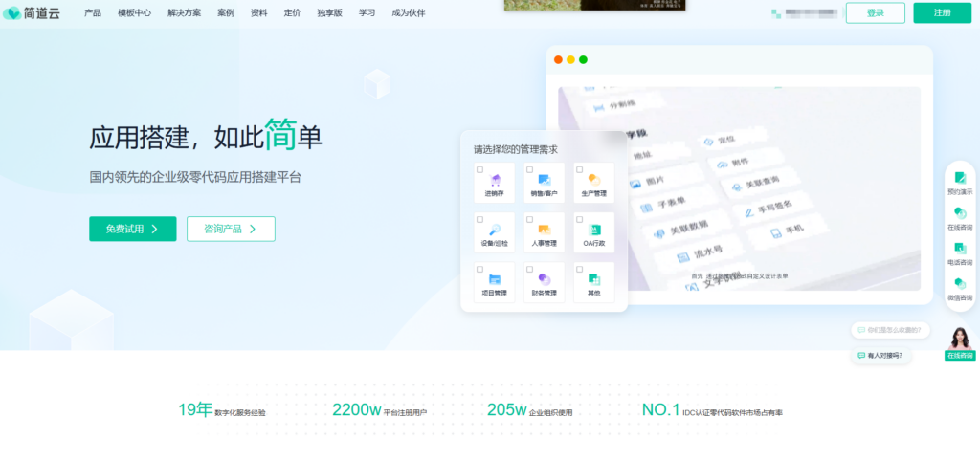980x461 pixels.
Task: Tick the 人事管理 checkbox
Action: click(x=529, y=219)
